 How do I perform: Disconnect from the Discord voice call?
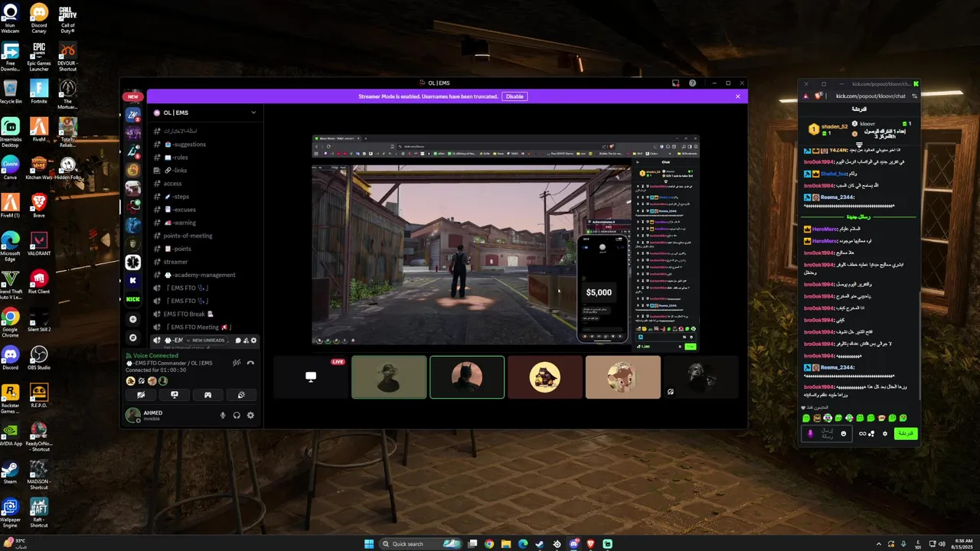point(250,363)
